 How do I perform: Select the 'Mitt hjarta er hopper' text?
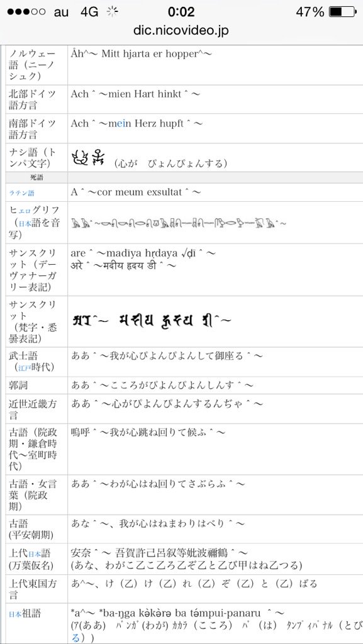(150, 54)
